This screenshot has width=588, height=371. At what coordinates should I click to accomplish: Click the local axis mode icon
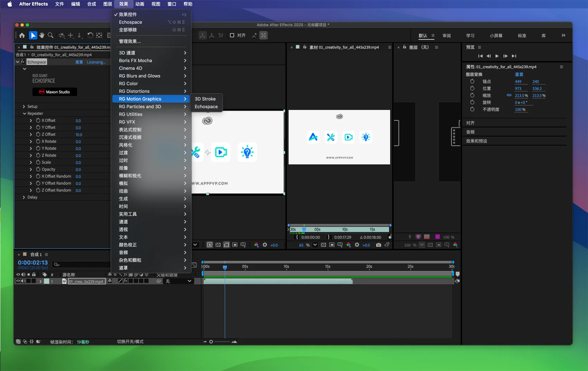click(203, 35)
